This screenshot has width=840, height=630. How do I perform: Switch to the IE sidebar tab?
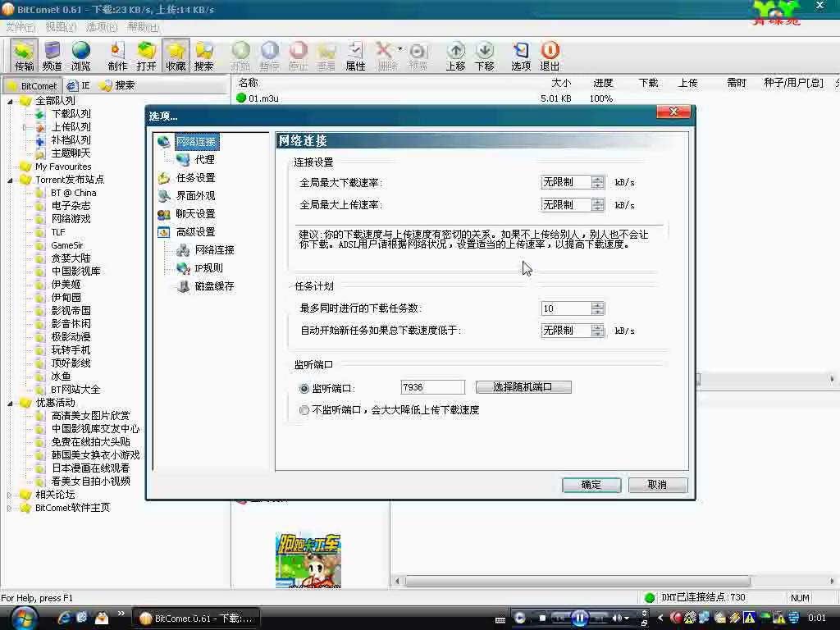coord(79,85)
